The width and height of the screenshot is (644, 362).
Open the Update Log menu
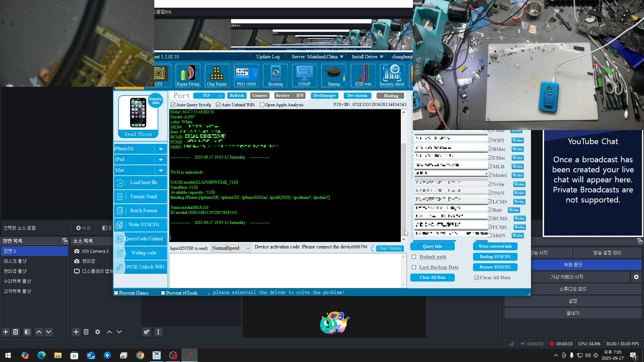tap(268, 57)
